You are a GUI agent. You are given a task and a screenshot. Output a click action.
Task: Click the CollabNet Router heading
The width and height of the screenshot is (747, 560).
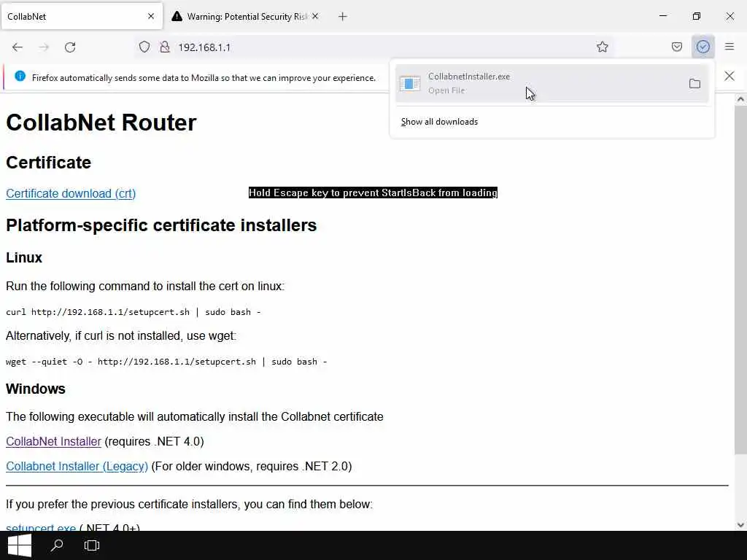pyautogui.click(x=101, y=122)
